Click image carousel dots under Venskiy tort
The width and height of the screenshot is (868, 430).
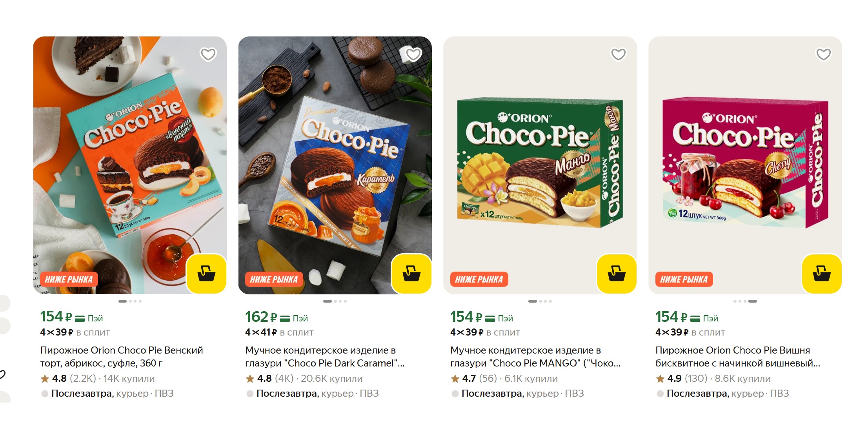tap(130, 301)
